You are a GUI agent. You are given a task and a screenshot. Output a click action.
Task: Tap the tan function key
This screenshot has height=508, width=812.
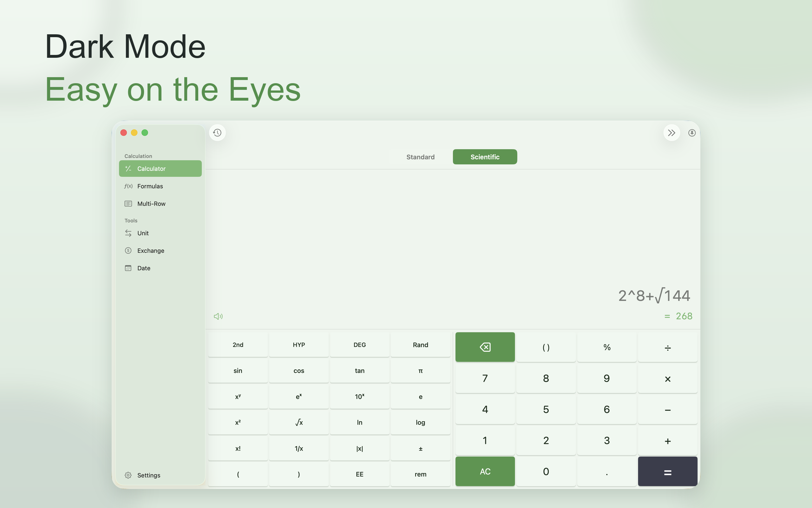tap(359, 371)
